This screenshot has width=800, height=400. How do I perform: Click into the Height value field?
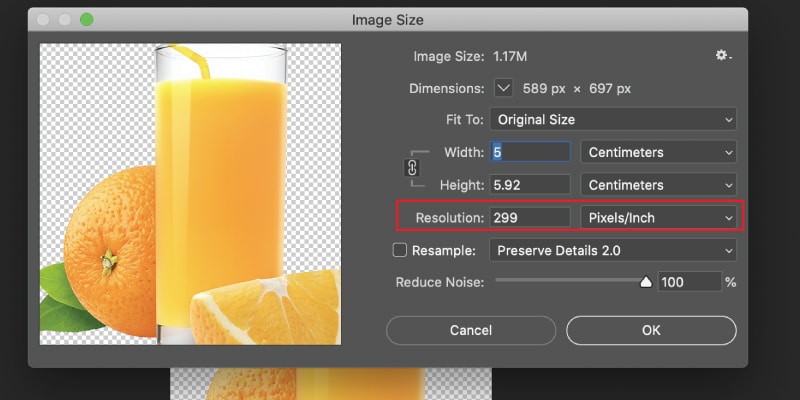coord(529,185)
